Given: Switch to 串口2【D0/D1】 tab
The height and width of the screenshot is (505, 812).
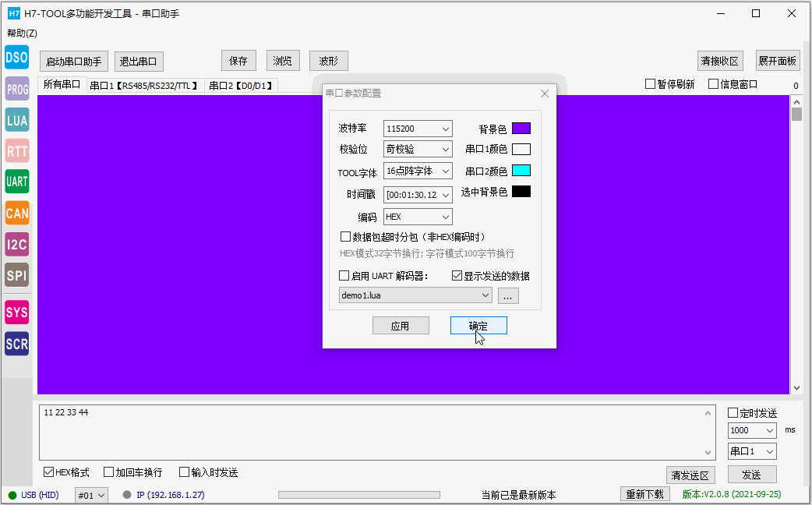Looking at the screenshot, I should click(242, 86).
